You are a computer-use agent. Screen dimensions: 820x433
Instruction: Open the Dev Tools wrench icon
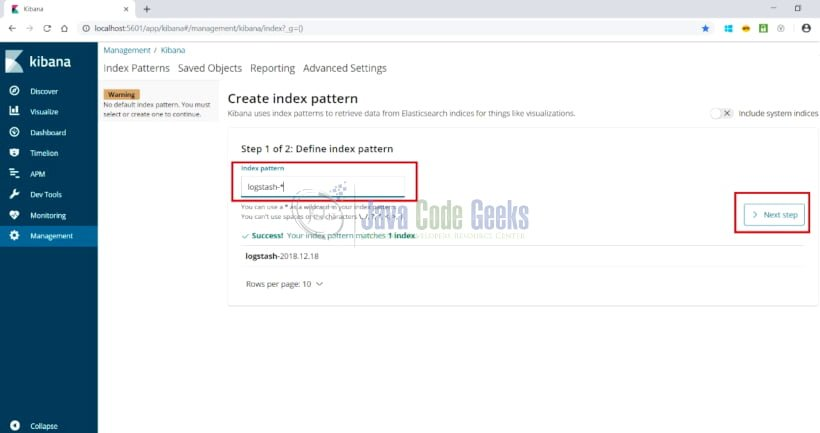pyautogui.click(x=14, y=194)
